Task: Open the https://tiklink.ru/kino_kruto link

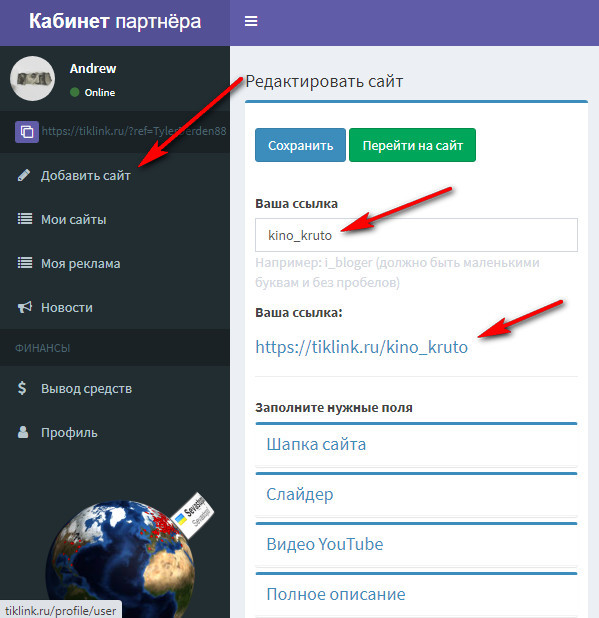Action: point(361,347)
